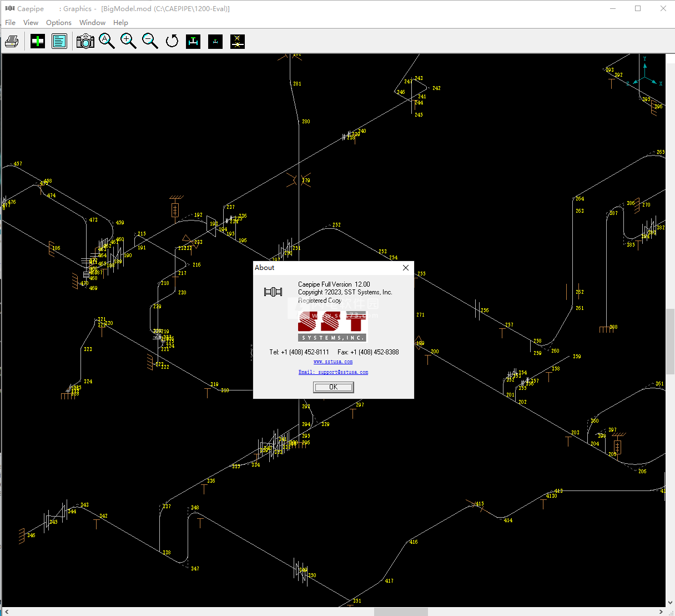Open the Window menu
675x616 pixels.
click(92, 23)
